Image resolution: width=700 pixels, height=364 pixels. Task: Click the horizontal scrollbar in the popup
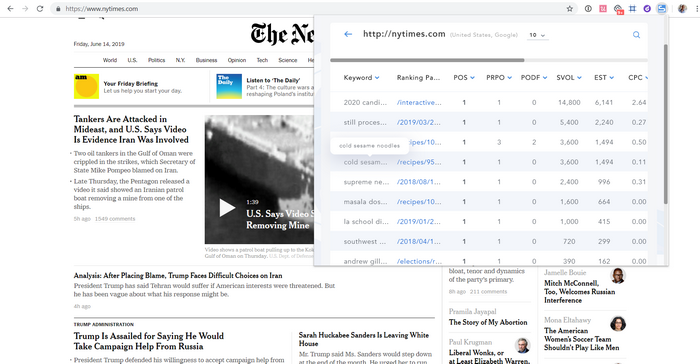(427, 60)
